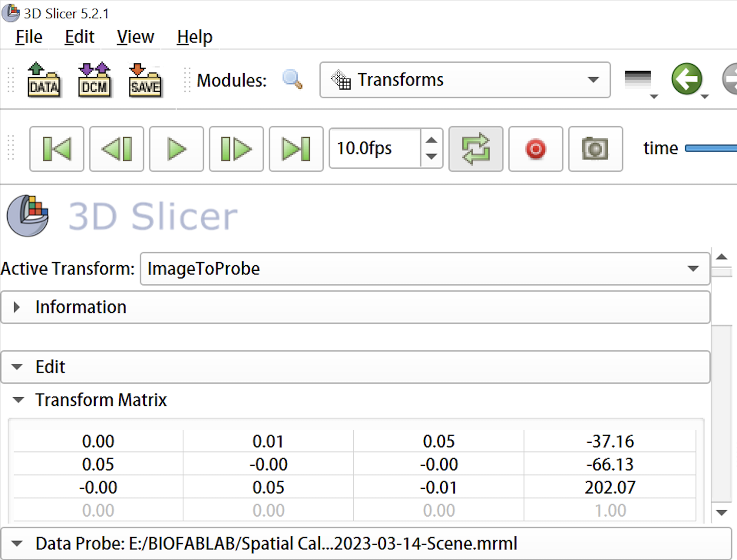The image size is (737, 560).
Task: Open the Transforms module selector dropdown
Action: coord(465,80)
